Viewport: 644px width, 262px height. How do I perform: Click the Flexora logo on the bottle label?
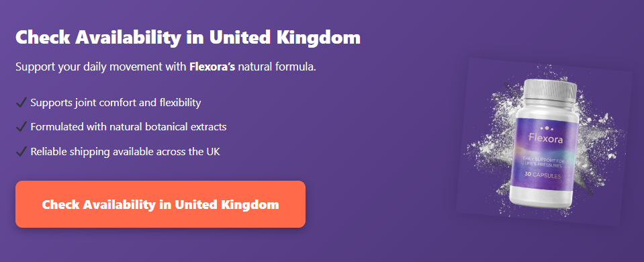(x=546, y=139)
